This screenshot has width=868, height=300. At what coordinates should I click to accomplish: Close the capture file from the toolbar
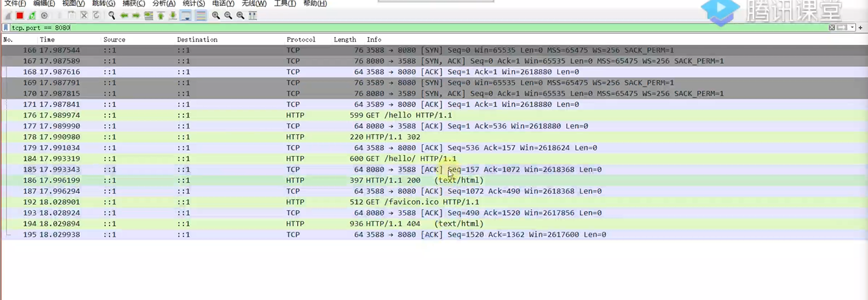(84, 16)
